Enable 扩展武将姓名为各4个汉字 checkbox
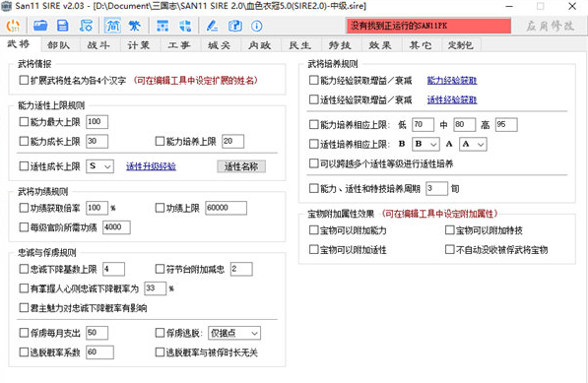This screenshot has height=383, width=588. (24, 80)
